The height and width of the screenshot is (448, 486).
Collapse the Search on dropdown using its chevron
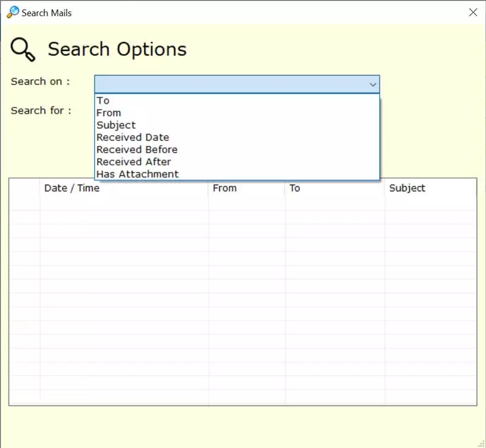[372, 84]
